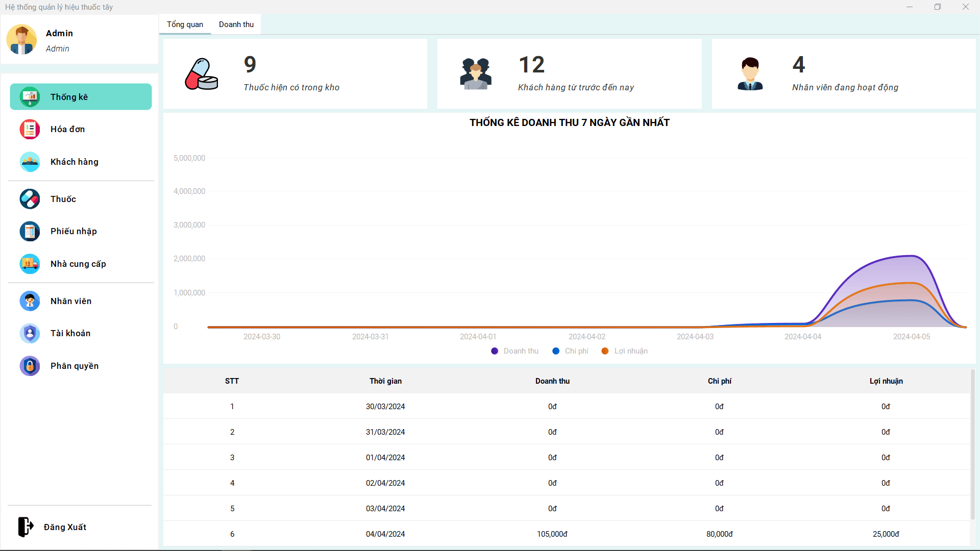Toggle the Chi phí legend series

coord(570,351)
